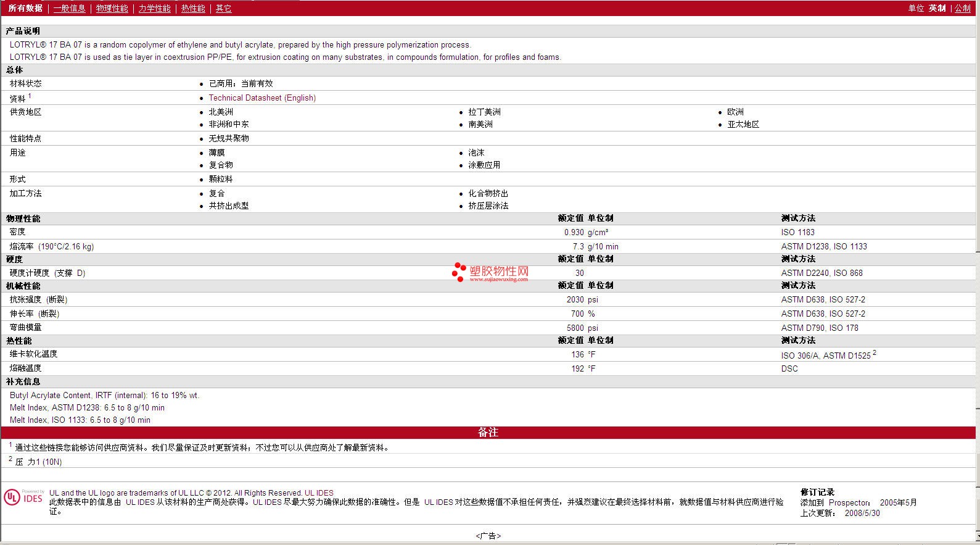
Task: Open Technical Datasheet (English) link
Action: 262,98
